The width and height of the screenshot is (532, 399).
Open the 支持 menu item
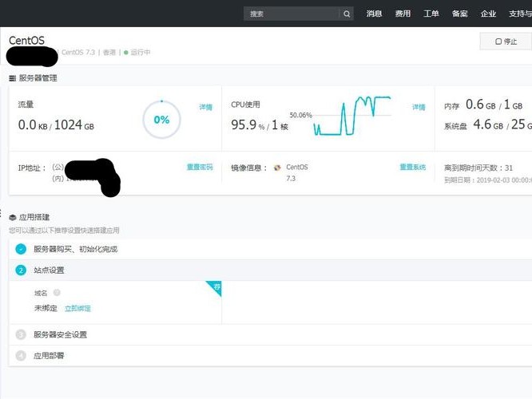click(520, 14)
